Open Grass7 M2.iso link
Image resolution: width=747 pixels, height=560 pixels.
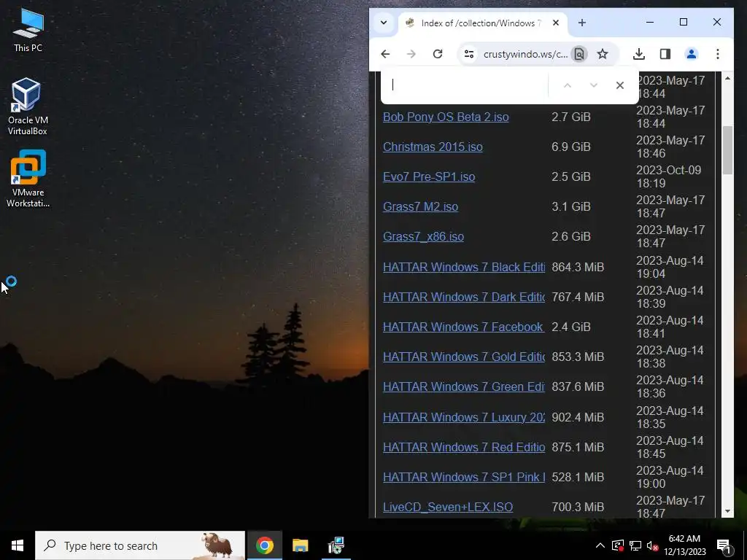(420, 207)
